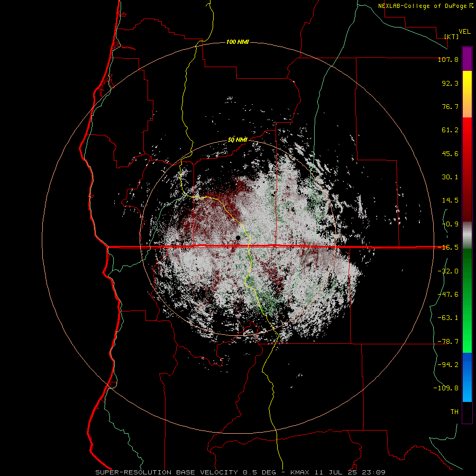Viewport: 476px width, 476px height.
Task: Click the 30.1 velocity scale value
Action: click(x=450, y=177)
